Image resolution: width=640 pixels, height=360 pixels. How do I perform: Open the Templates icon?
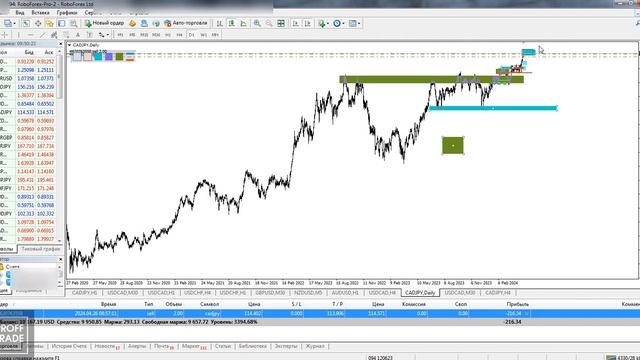(353, 24)
